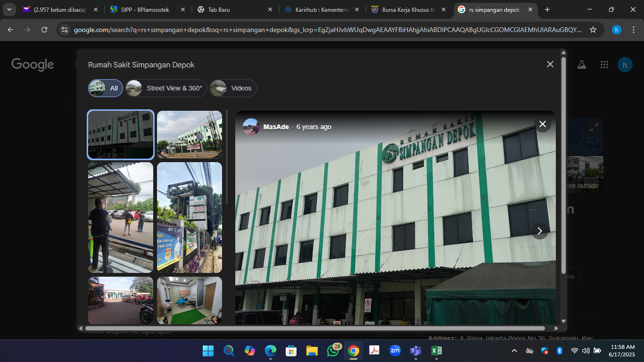Switch to Street View & 360° filter
Image resolution: width=644 pixels, height=362 pixels.
point(166,88)
